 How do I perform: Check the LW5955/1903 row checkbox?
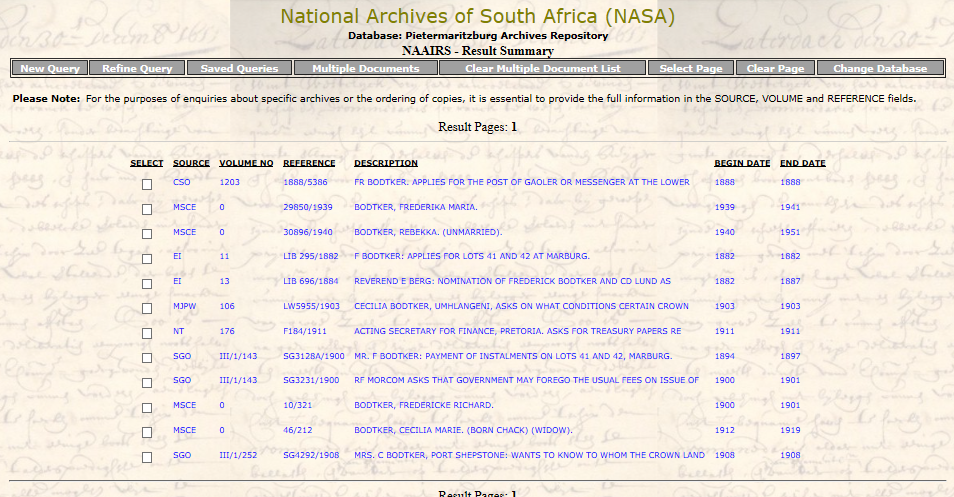tap(147, 308)
